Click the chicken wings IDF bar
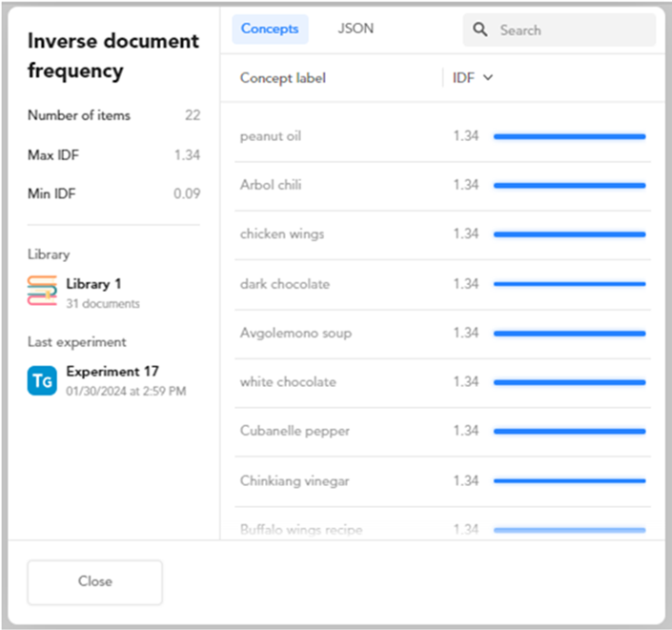This screenshot has width=672, height=630. [569, 234]
